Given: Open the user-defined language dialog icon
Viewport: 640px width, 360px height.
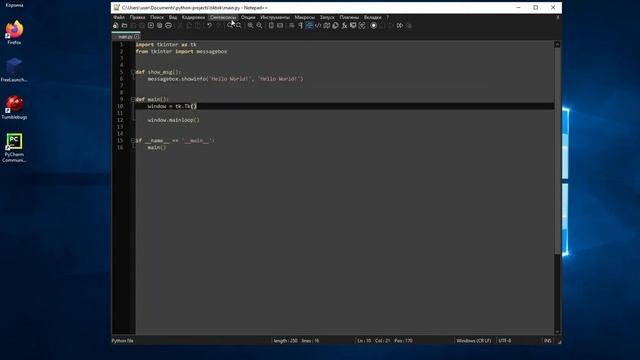Looking at the screenshot, I should (x=318, y=25).
